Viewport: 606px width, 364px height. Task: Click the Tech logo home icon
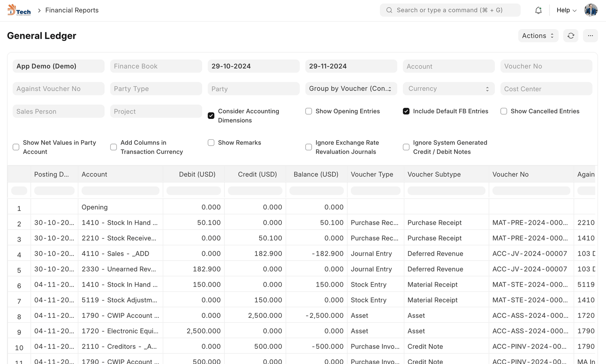click(19, 10)
